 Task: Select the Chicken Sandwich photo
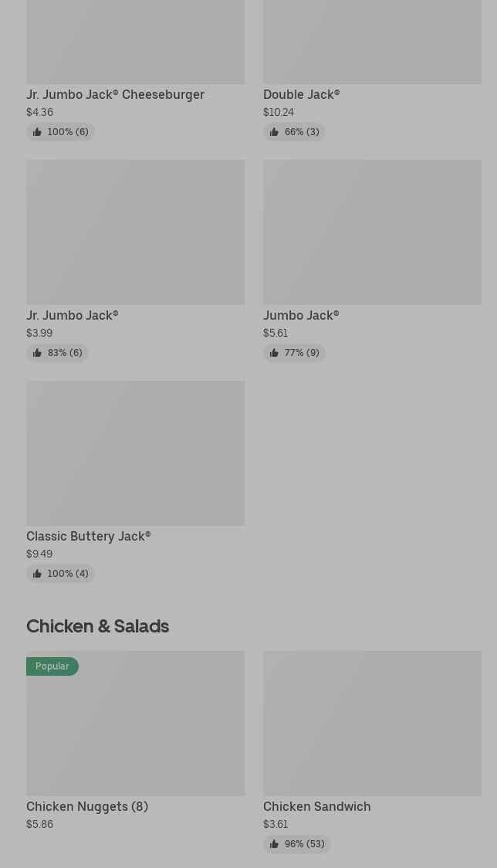pyautogui.click(x=373, y=723)
